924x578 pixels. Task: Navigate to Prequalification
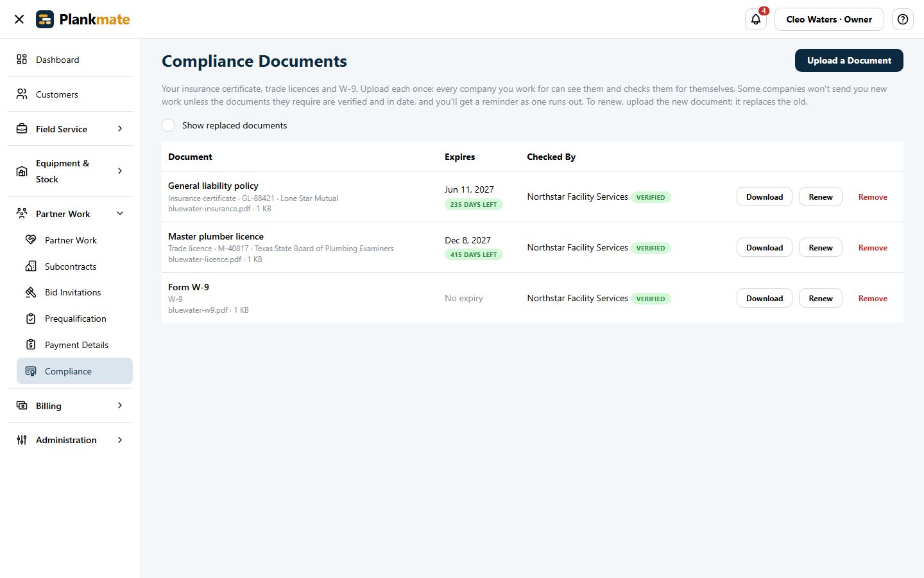[x=74, y=319]
